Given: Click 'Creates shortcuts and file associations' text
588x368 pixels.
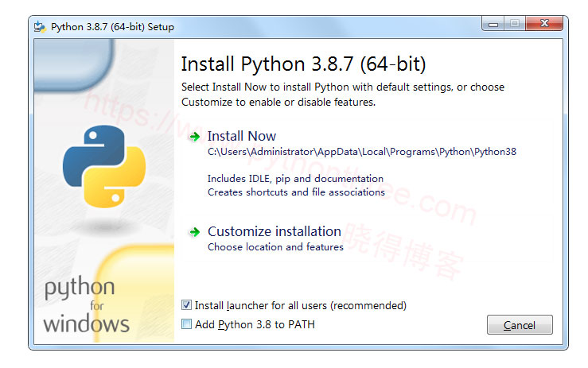Looking at the screenshot, I should 296,192.
